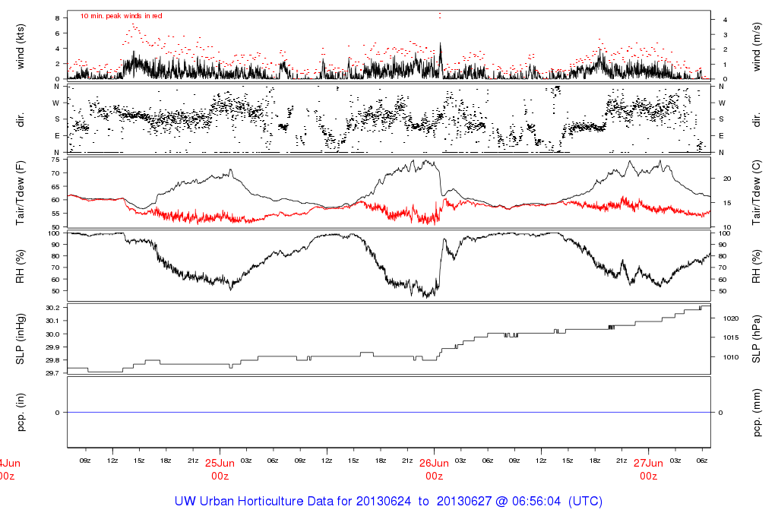The width and height of the screenshot is (778, 532).
Task: Select the "Tair/Tdew (F)" axis label
Action: pyautogui.click(x=21, y=193)
